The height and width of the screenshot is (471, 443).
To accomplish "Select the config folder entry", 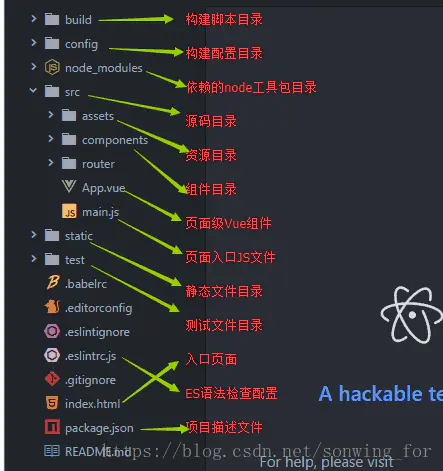I will click(x=81, y=44).
